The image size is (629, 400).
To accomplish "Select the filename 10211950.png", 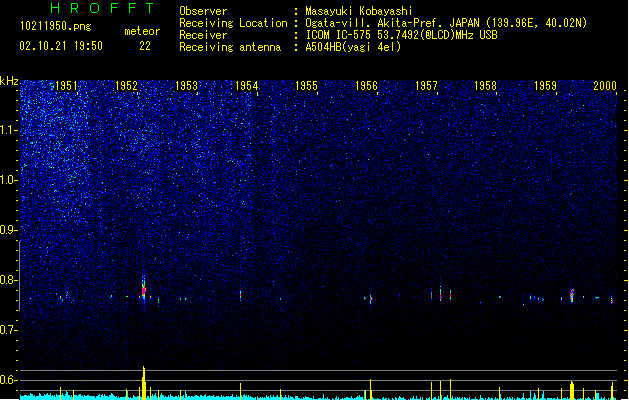I will (x=56, y=26).
